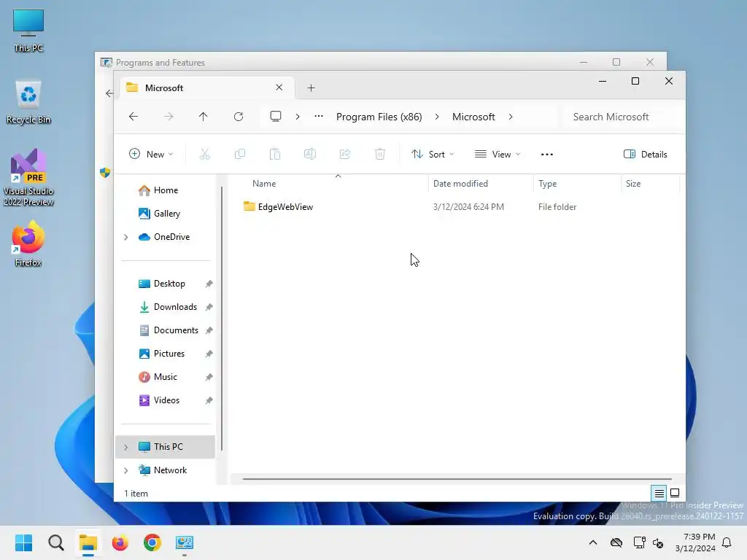Open the View dropdown menu
The width and height of the screenshot is (747, 560).
pos(498,155)
